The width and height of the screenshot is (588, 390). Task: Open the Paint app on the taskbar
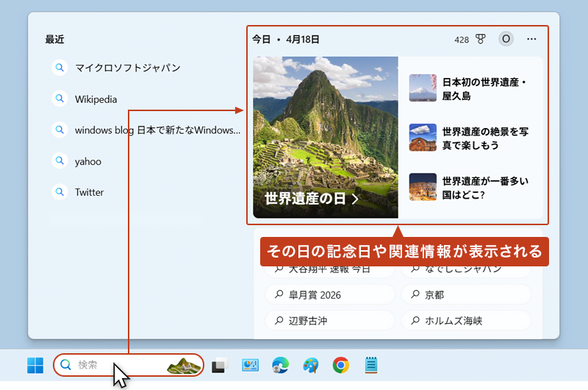point(310,365)
